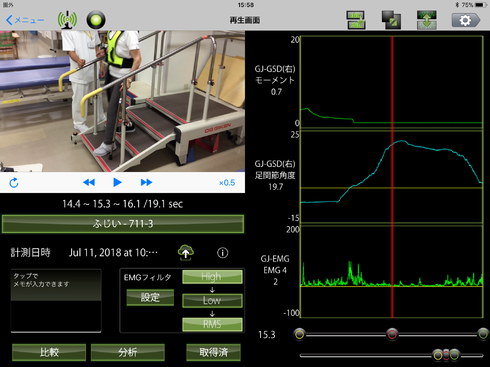Image resolution: width=490 pixels, height=367 pixels.
Task: Tap the 計測日時 date value
Action: coord(113,253)
